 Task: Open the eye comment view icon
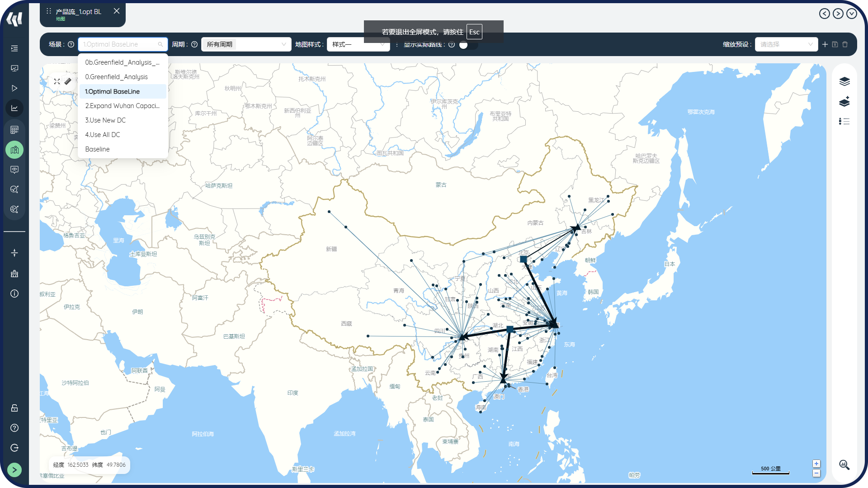(14, 170)
